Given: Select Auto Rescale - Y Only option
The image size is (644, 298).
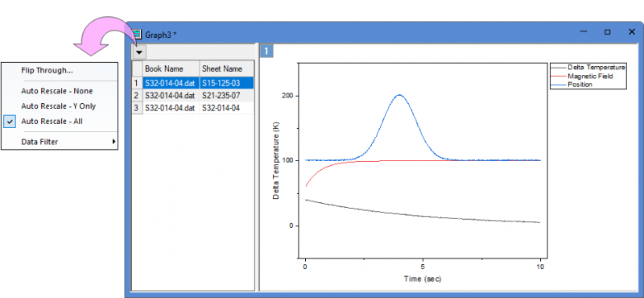Looking at the screenshot, I should (58, 106).
